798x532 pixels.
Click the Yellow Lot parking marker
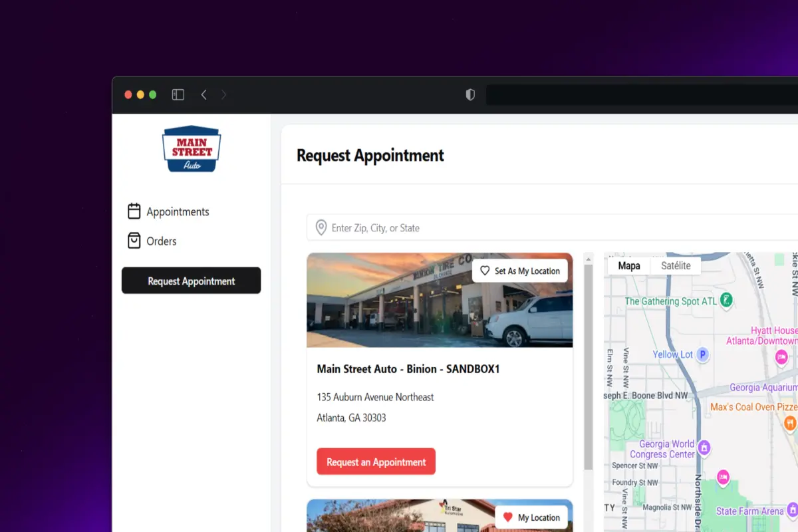tap(702, 354)
